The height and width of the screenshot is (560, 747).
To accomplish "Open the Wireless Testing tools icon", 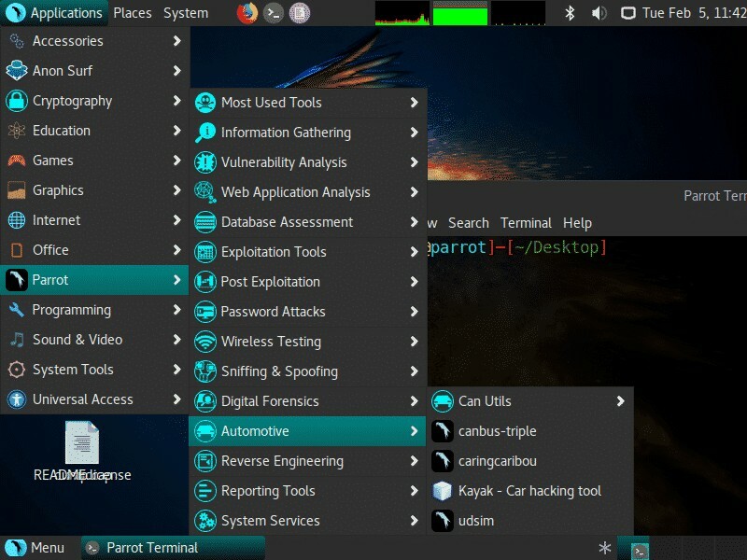I will point(205,342).
